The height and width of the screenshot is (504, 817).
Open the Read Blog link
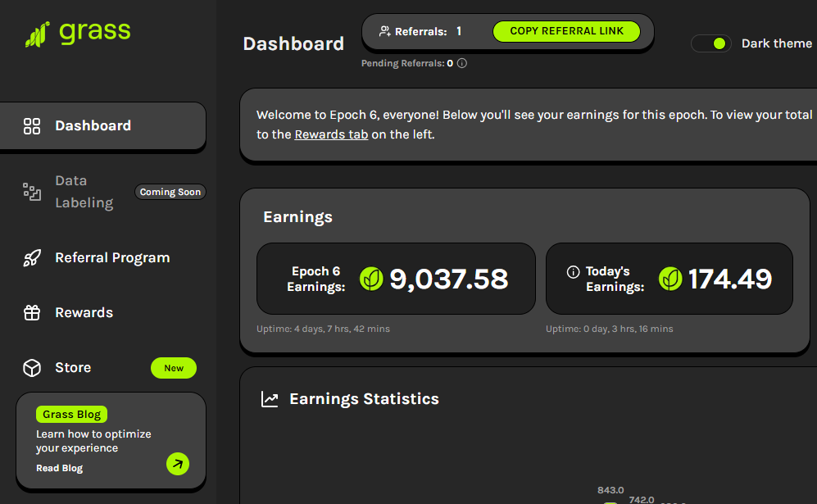coord(59,468)
